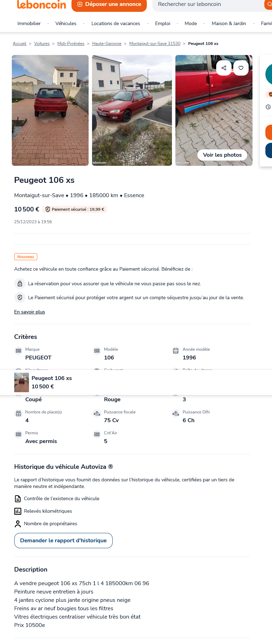Open the Immobilier category menu
This screenshot has width=272, height=644.
click(29, 23)
